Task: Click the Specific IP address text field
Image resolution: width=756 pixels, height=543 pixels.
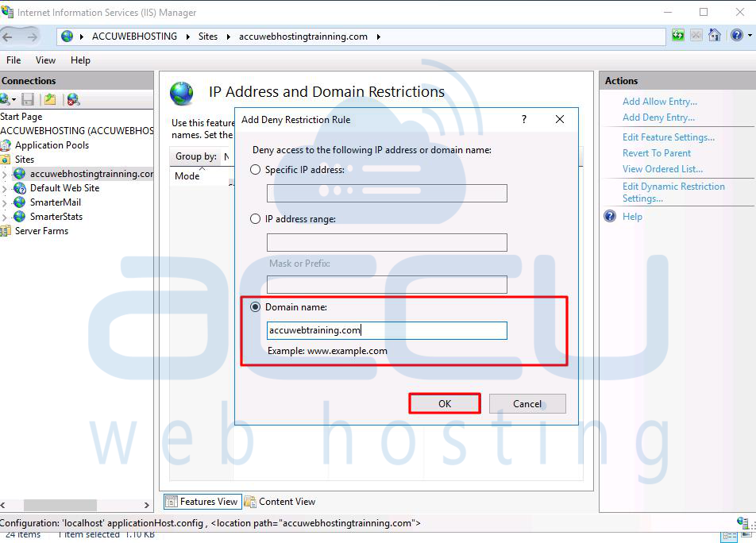Action: (x=387, y=193)
